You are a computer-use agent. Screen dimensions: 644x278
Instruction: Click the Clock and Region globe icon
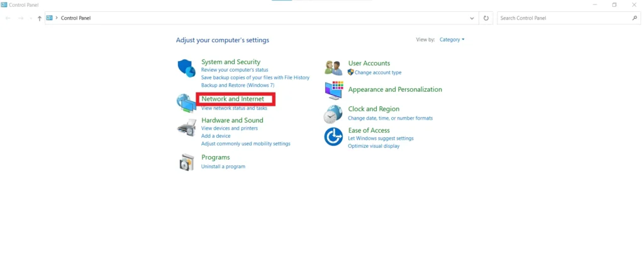click(x=333, y=114)
